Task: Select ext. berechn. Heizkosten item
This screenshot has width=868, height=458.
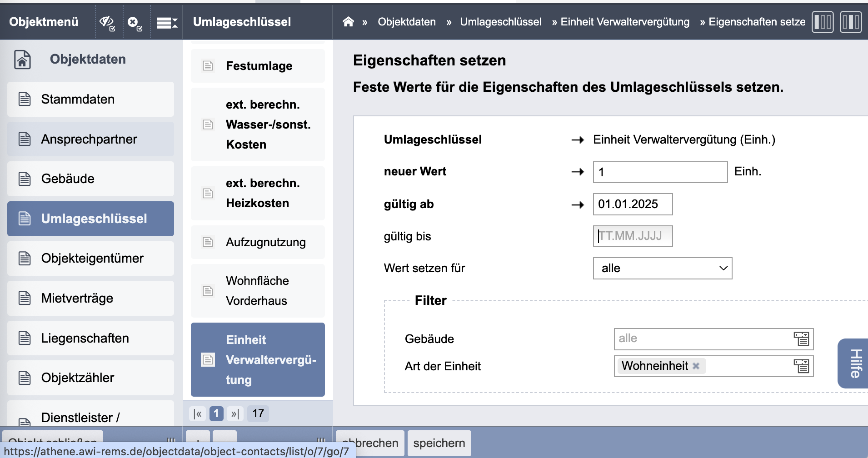Action: [258, 193]
